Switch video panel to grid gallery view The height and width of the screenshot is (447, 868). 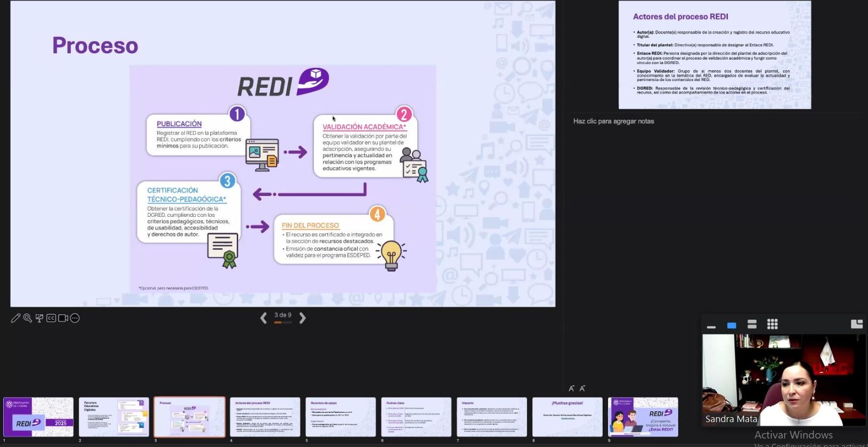[x=772, y=324]
